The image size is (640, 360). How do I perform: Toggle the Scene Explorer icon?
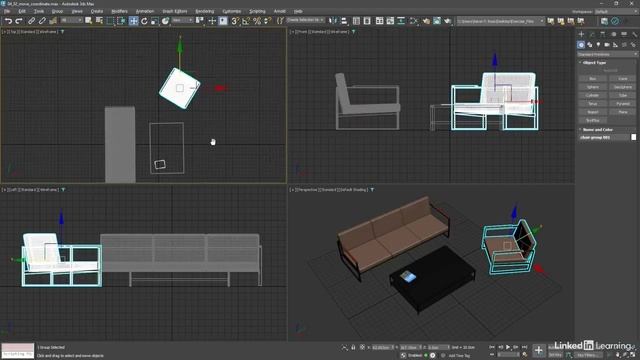356,20
